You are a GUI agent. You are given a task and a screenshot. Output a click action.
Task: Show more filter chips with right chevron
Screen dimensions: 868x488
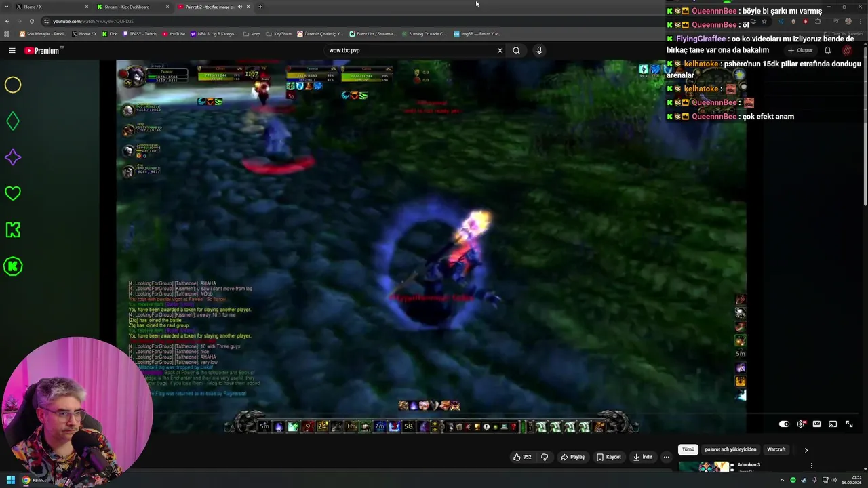coord(806,449)
